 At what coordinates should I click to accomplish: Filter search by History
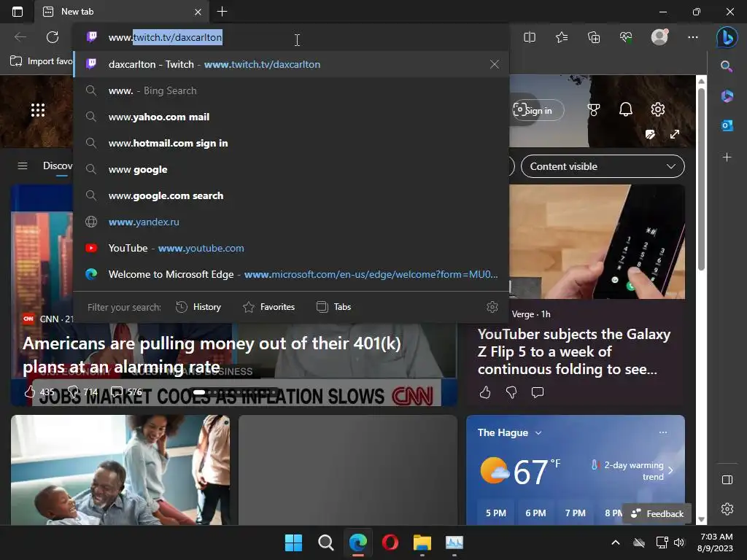click(x=198, y=307)
